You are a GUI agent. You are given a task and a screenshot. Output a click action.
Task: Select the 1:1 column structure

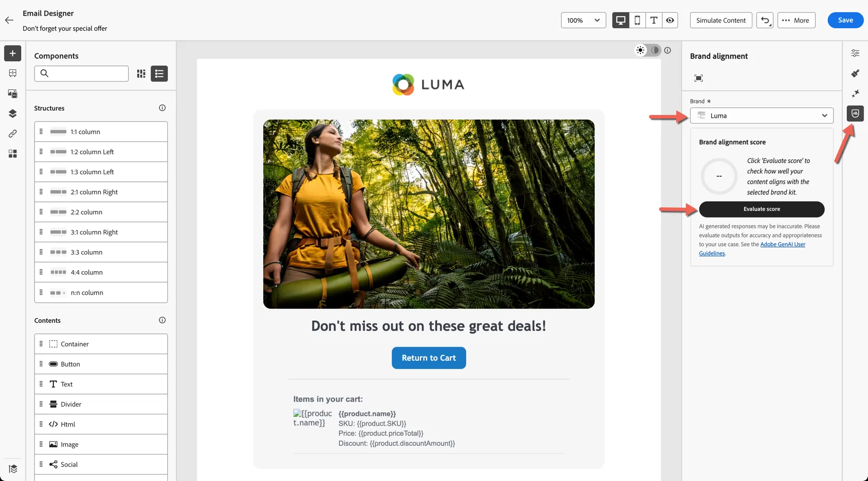point(101,132)
